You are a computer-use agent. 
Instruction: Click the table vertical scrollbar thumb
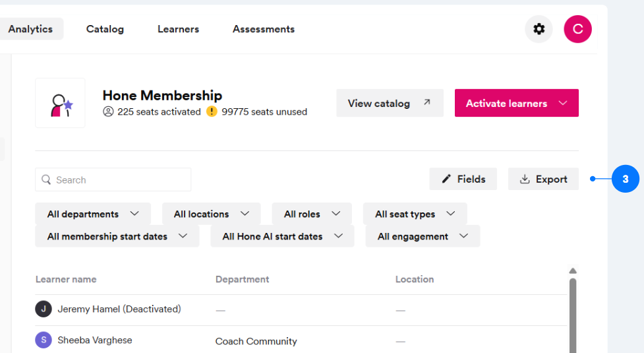[573, 315]
